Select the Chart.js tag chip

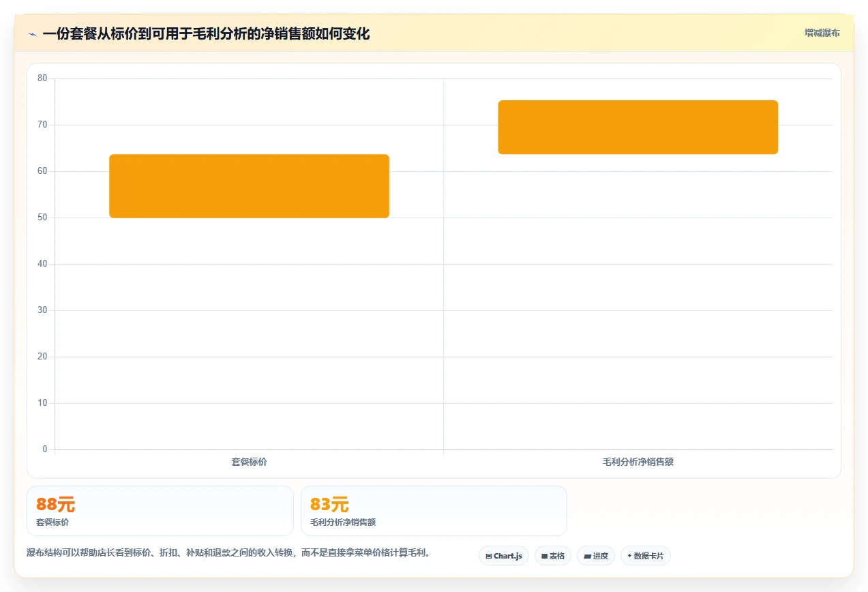[503, 556]
